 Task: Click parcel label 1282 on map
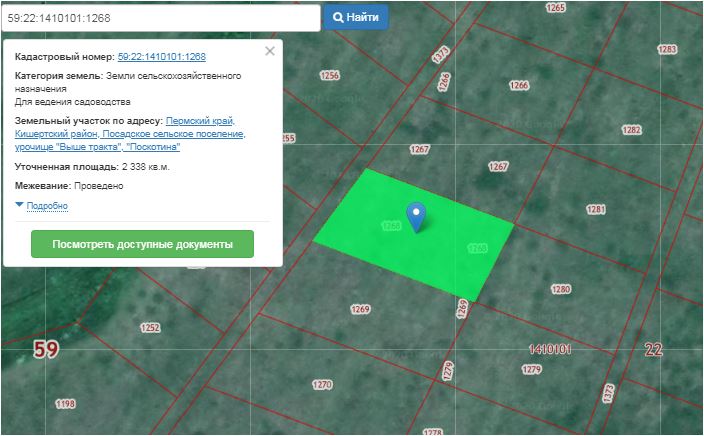tap(631, 130)
